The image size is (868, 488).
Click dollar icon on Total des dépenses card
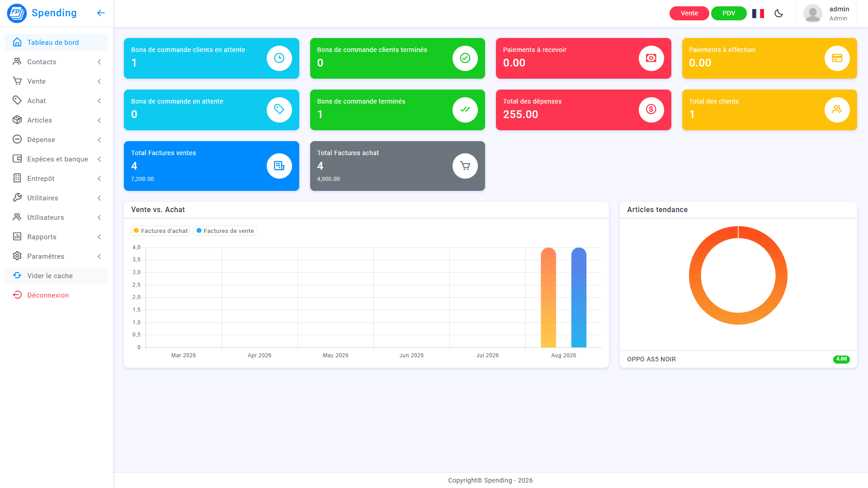tap(651, 110)
